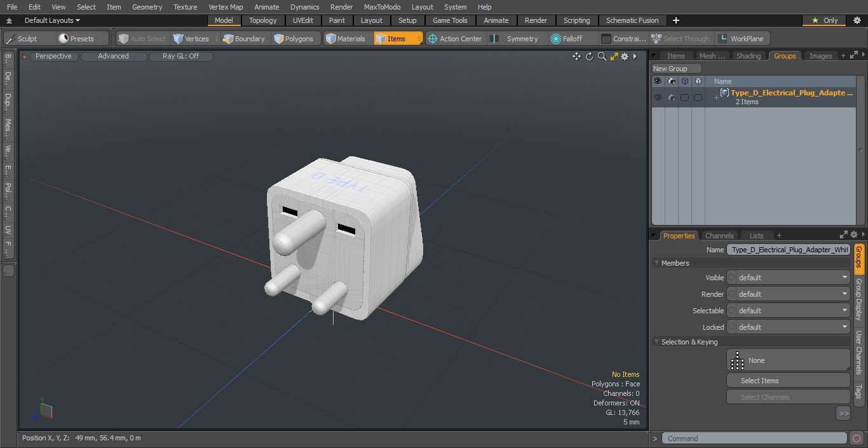This screenshot has width=868, height=448.
Task: Click the camera render column header icon
Action: pyautogui.click(x=671, y=81)
